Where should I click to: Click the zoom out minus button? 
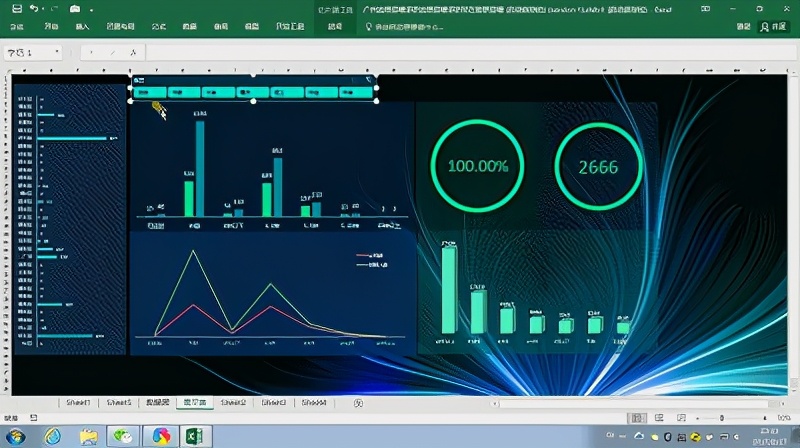click(698, 418)
